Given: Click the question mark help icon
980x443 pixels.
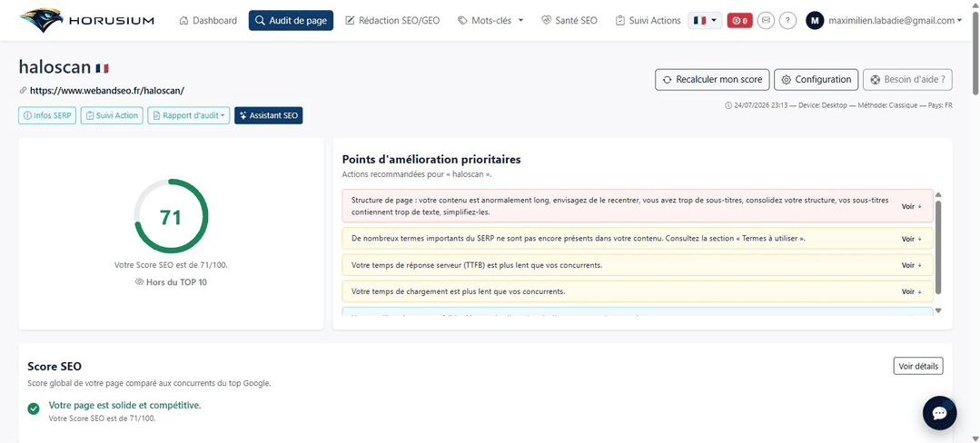Looking at the screenshot, I should pyautogui.click(x=787, y=21).
